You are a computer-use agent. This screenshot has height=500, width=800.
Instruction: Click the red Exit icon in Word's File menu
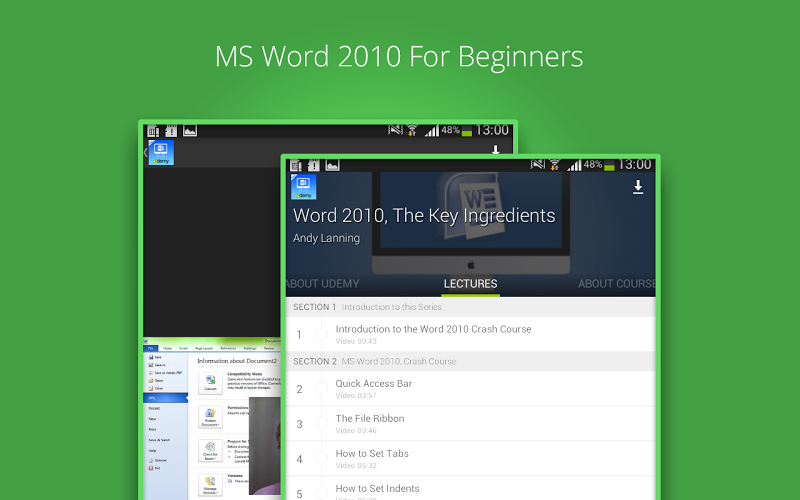coord(151,468)
